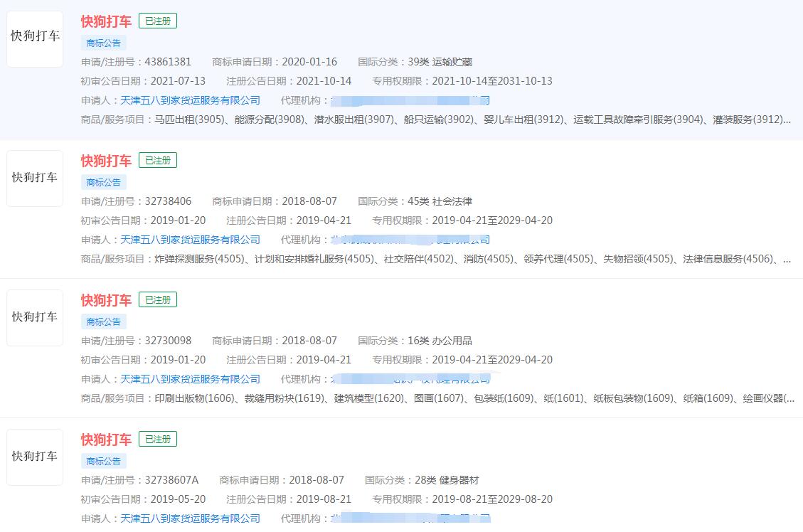
Task: Select registration number 32738607A
Action: click(171, 480)
